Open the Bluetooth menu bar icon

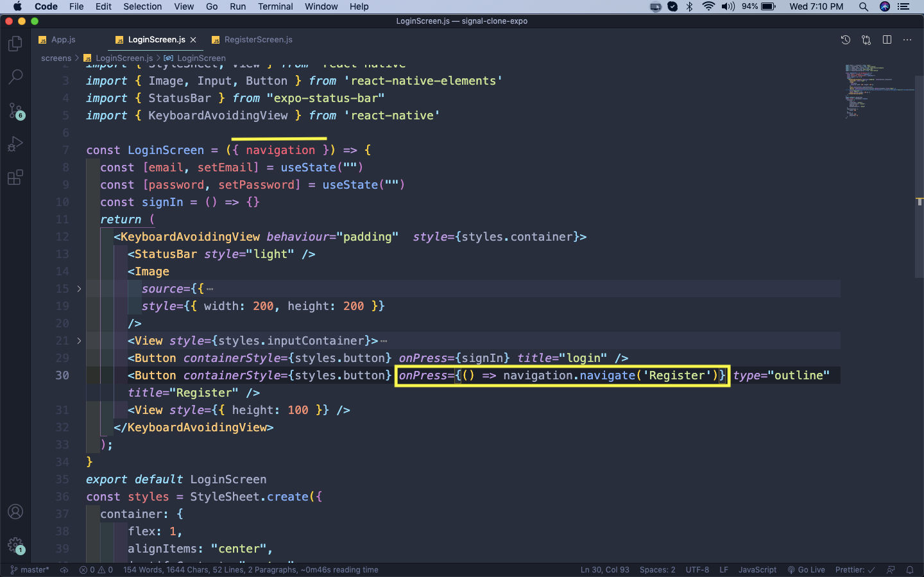coord(689,6)
